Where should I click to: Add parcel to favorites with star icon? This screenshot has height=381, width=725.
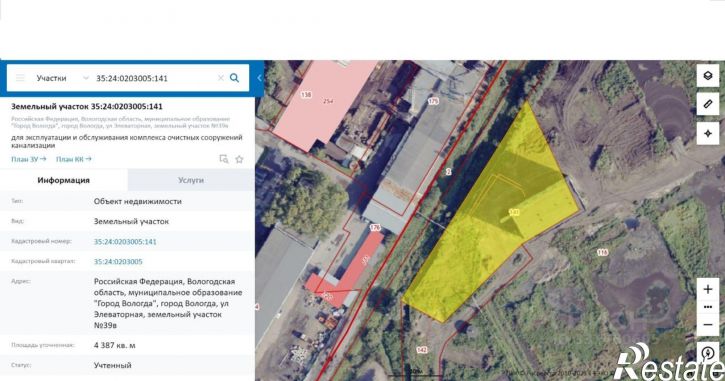click(239, 160)
